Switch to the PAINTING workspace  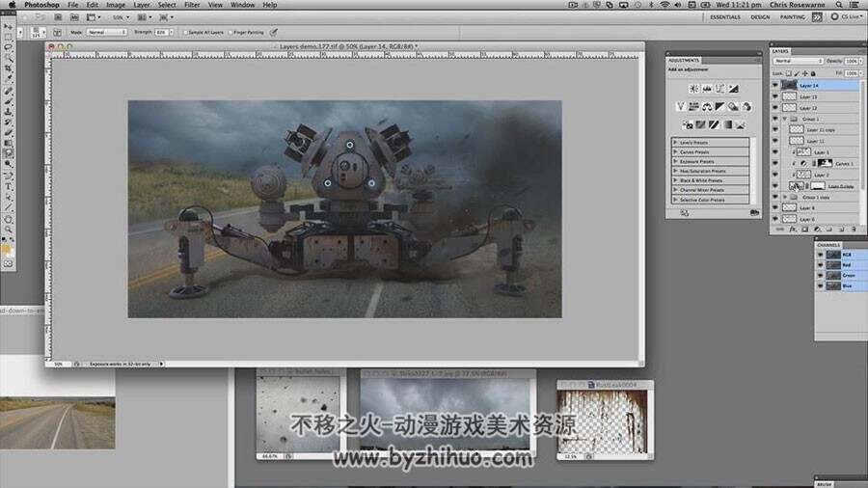(793, 17)
